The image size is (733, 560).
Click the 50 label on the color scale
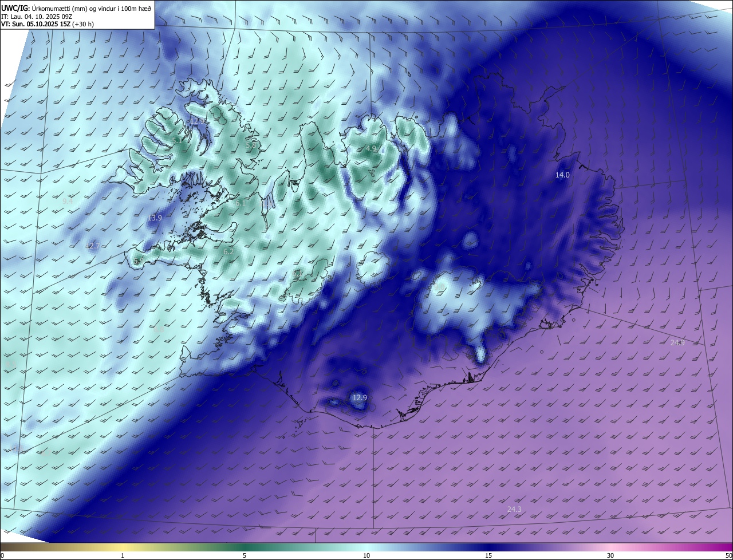pyautogui.click(x=728, y=555)
